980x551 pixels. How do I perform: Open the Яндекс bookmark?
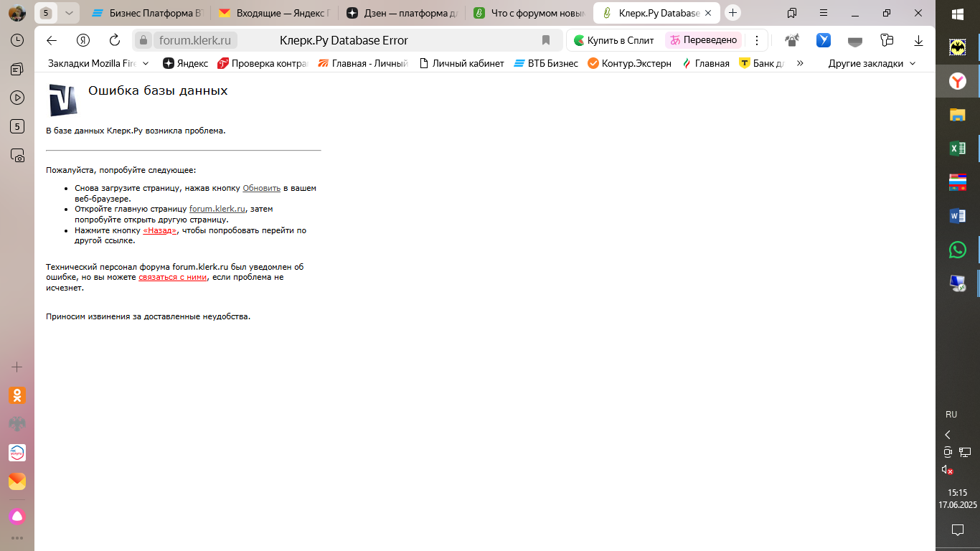click(x=185, y=63)
